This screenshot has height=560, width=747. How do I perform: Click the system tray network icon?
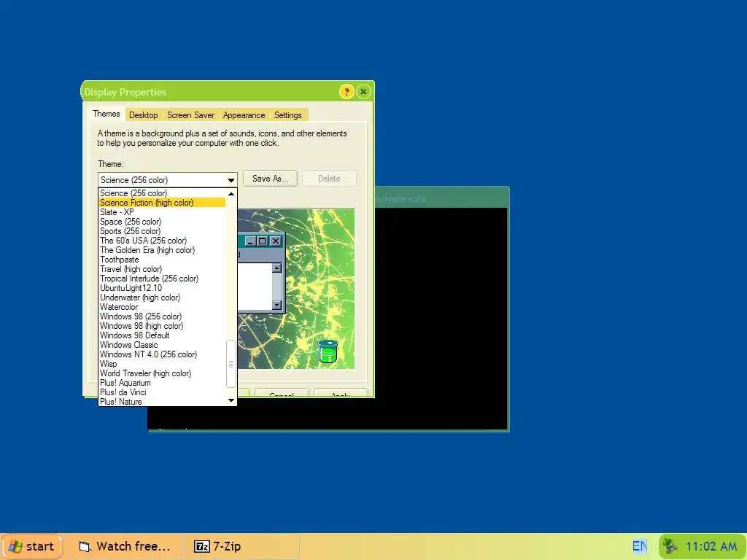click(x=670, y=545)
